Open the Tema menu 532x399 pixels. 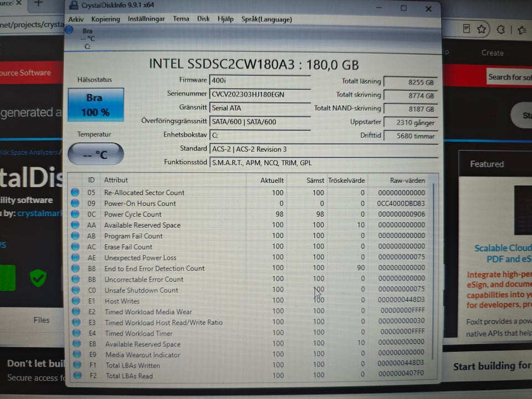click(x=181, y=19)
